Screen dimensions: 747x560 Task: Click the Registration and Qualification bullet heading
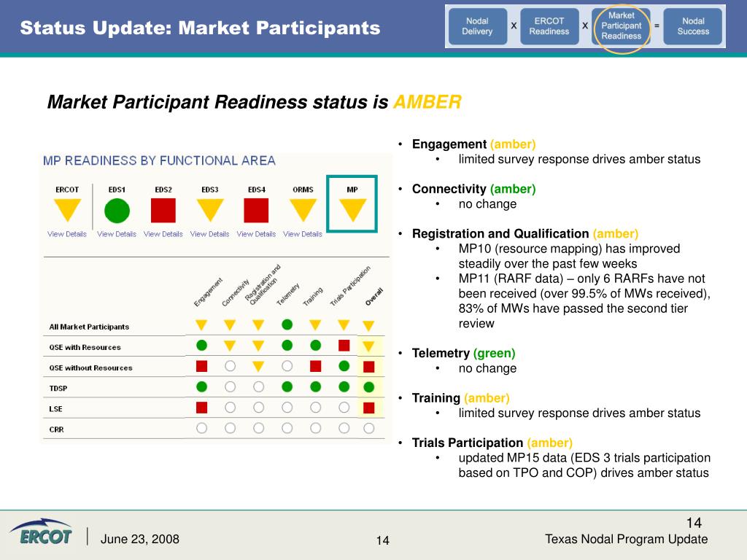point(525,233)
